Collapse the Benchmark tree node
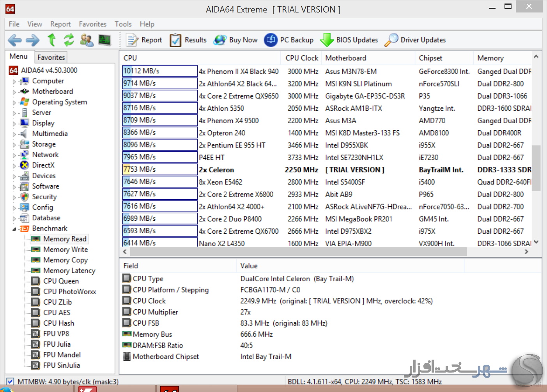The height and width of the screenshot is (392, 547). click(14, 229)
